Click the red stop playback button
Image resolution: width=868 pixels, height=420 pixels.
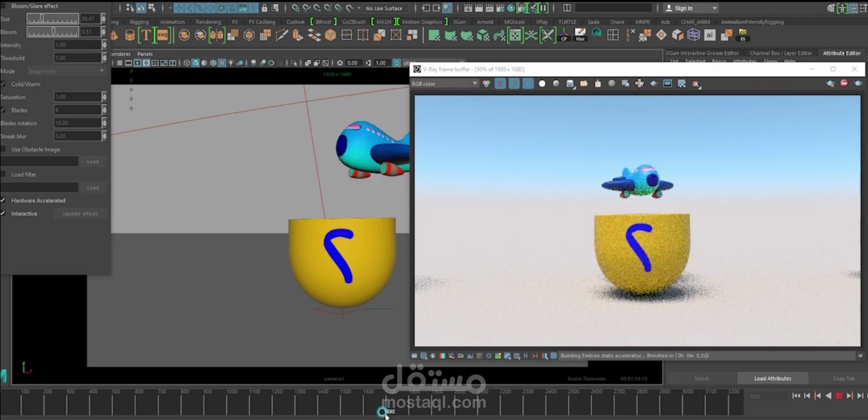tap(839, 396)
